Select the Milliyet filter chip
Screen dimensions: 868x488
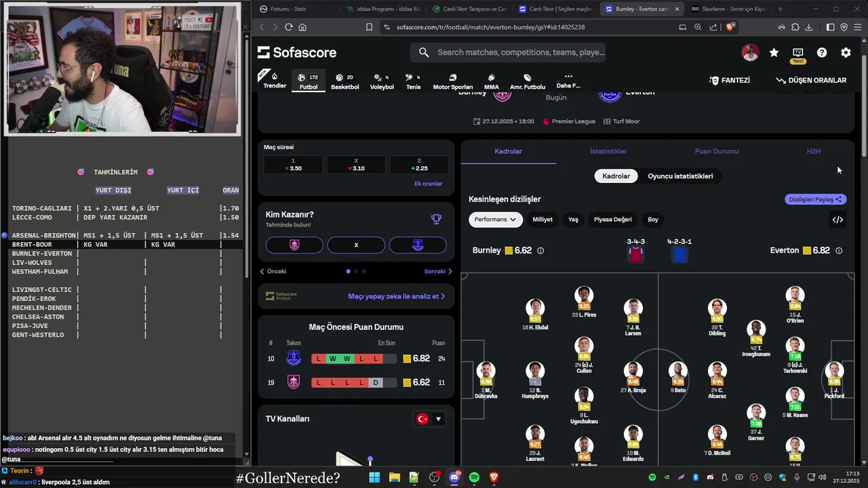(542, 220)
